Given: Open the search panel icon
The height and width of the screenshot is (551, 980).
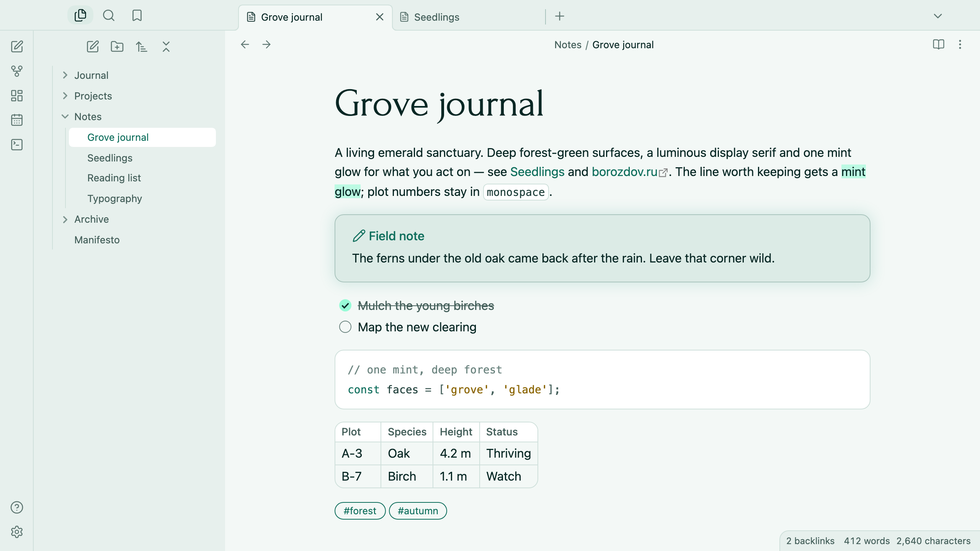Looking at the screenshot, I should tap(109, 15).
